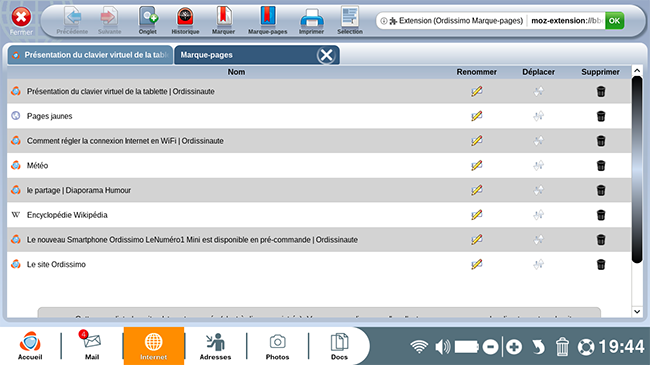The image size is (650, 365).
Task: Rename the Encyclopédie Wikipédia bookmark
Action: [x=477, y=215]
